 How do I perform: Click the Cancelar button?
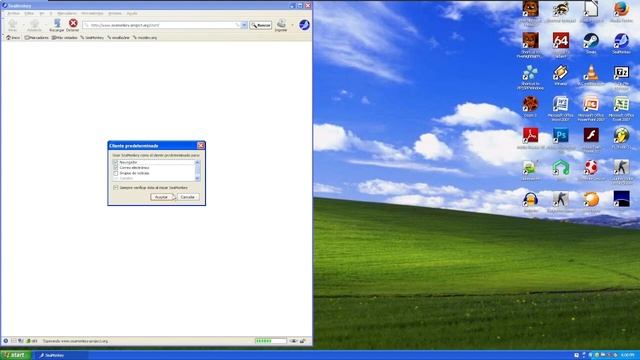pyautogui.click(x=188, y=197)
